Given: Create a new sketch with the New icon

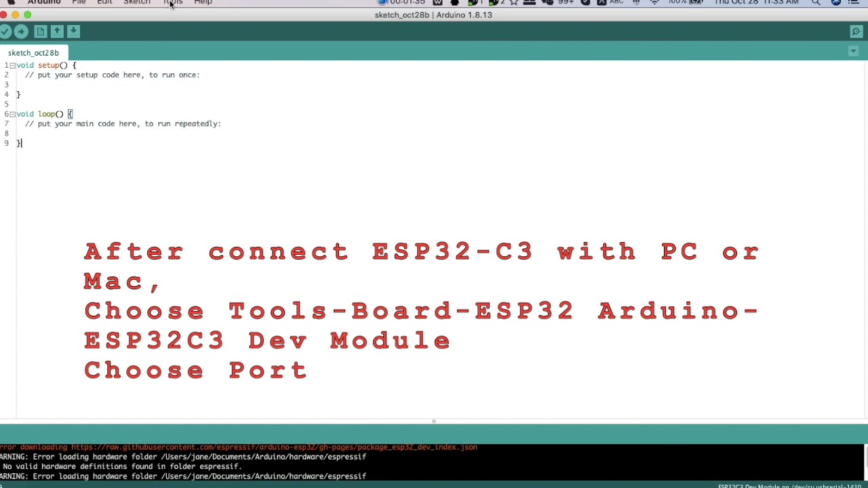Looking at the screenshot, I should coord(41,31).
